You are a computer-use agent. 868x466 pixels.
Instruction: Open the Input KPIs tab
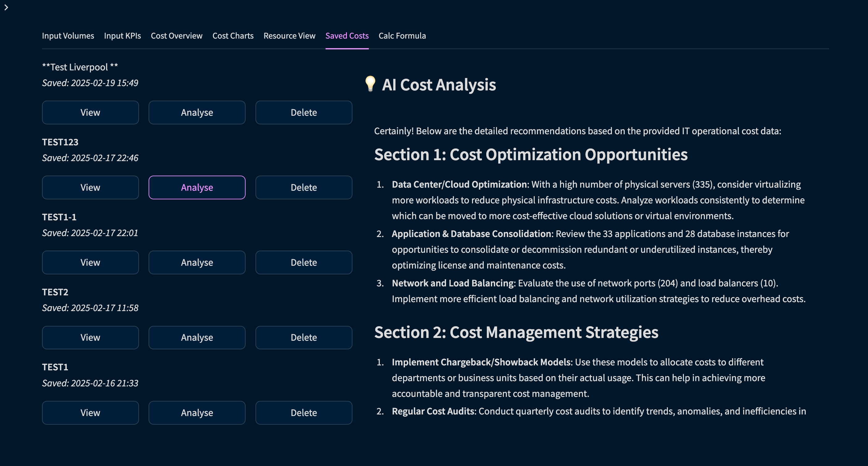[x=122, y=36]
